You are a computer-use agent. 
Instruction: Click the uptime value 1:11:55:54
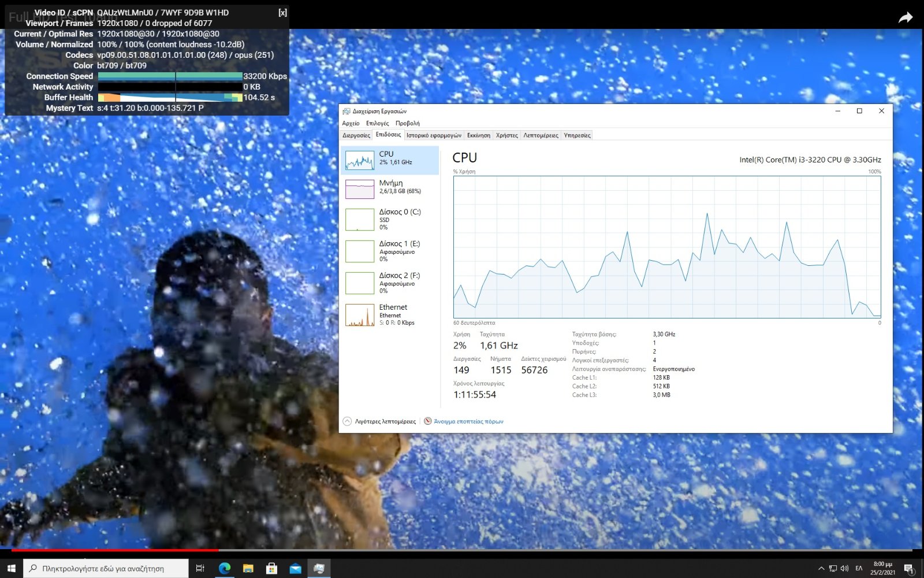tap(475, 395)
